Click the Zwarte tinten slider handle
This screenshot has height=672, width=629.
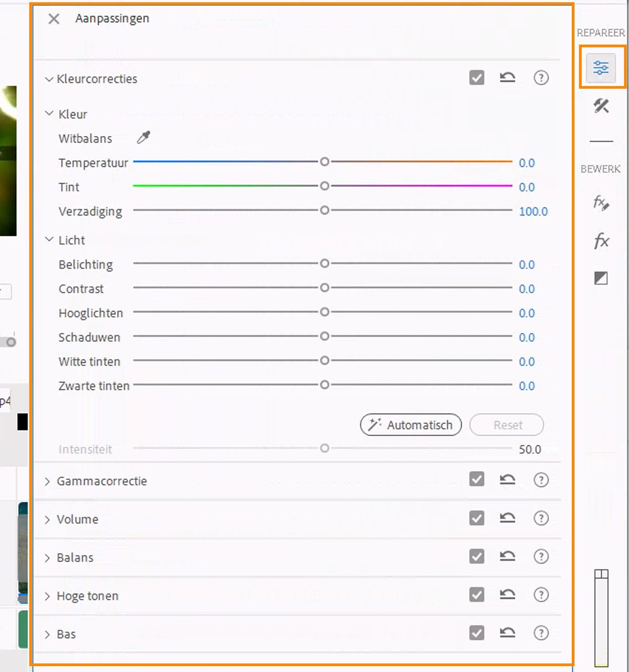(x=324, y=385)
